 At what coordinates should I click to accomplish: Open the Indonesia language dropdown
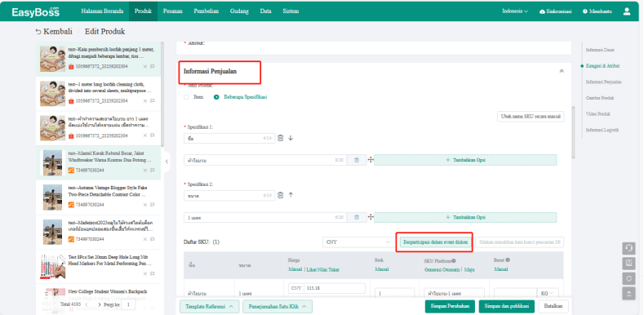(x=515, y=11)
